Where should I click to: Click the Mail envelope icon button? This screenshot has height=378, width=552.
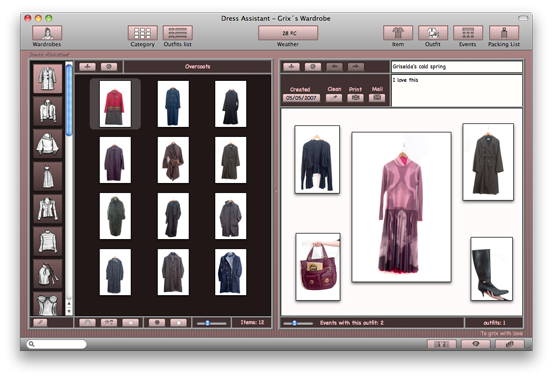[x=377, y=98]
